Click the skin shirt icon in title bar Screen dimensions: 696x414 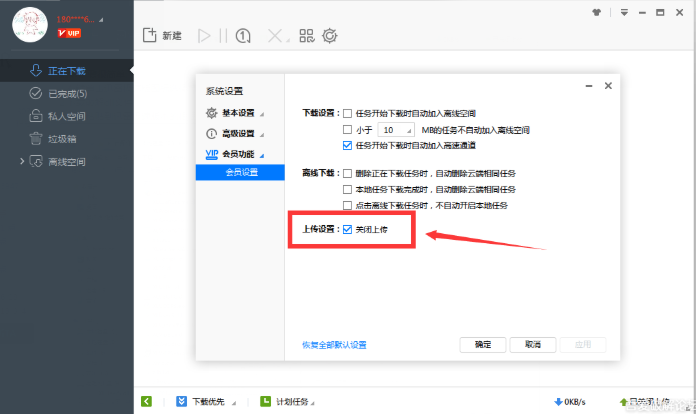pos(597,14)
